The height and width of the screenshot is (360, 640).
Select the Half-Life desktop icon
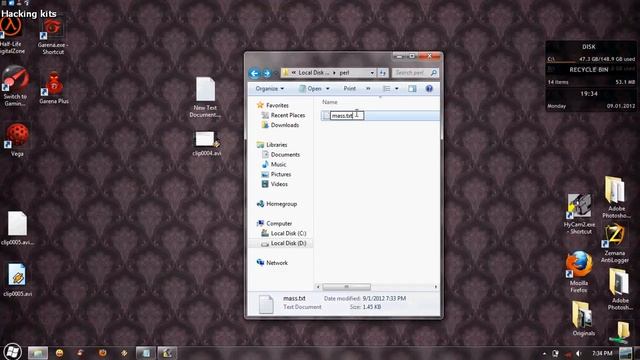(x=11, y=36)
